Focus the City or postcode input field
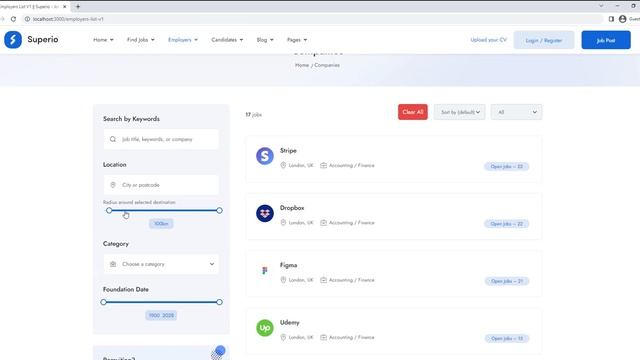This screenshot has height=360, width=640. [161, 185]
